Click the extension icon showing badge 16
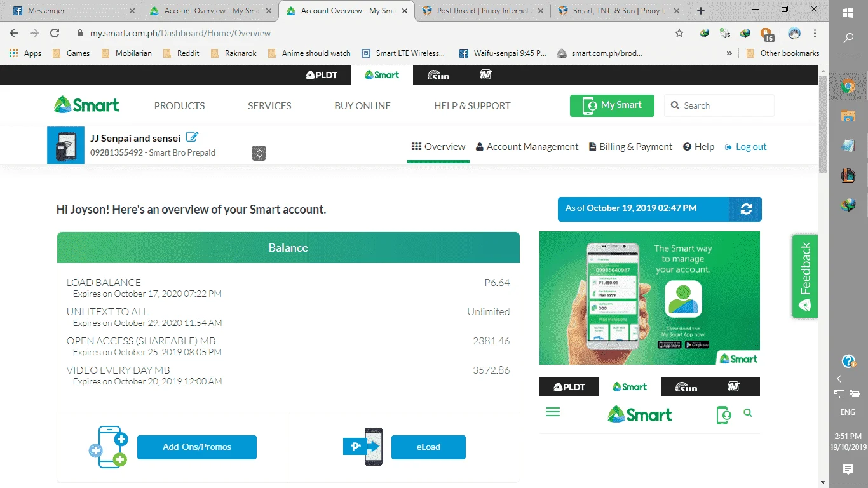The image size is (868, 488). click(766, 34)
